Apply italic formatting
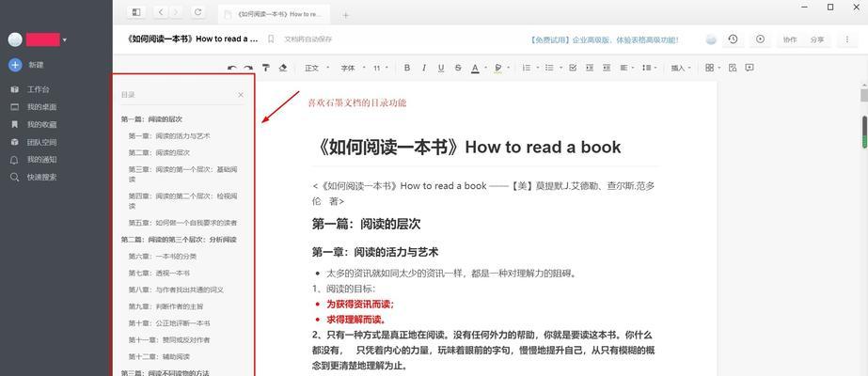The height and width of the screenshot is (376, 868). [x=424, y=68]
